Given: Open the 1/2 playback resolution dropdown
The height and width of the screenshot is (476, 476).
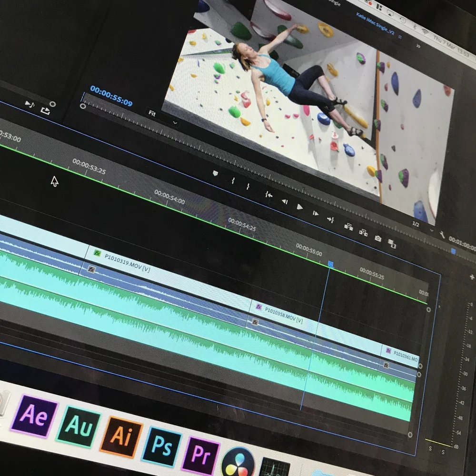Looking at the screenshot, I should tap(423, 227).
